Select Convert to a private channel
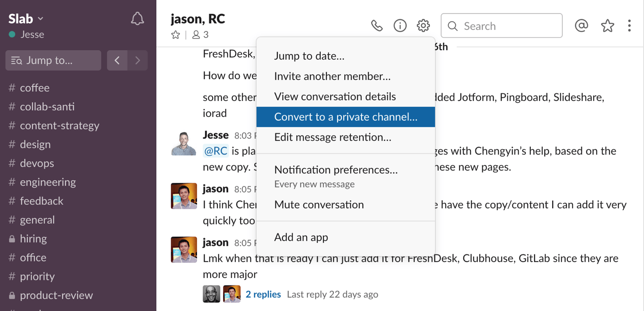644x311 pixels. [345, 117]
